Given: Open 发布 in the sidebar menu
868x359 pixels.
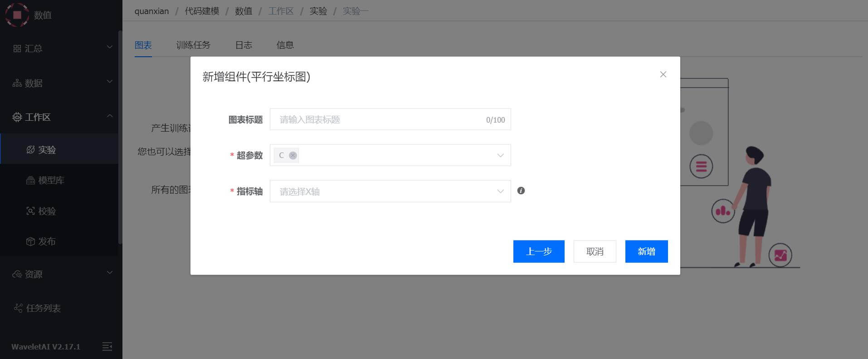Looking at the screenshot, I should point(59,241).
